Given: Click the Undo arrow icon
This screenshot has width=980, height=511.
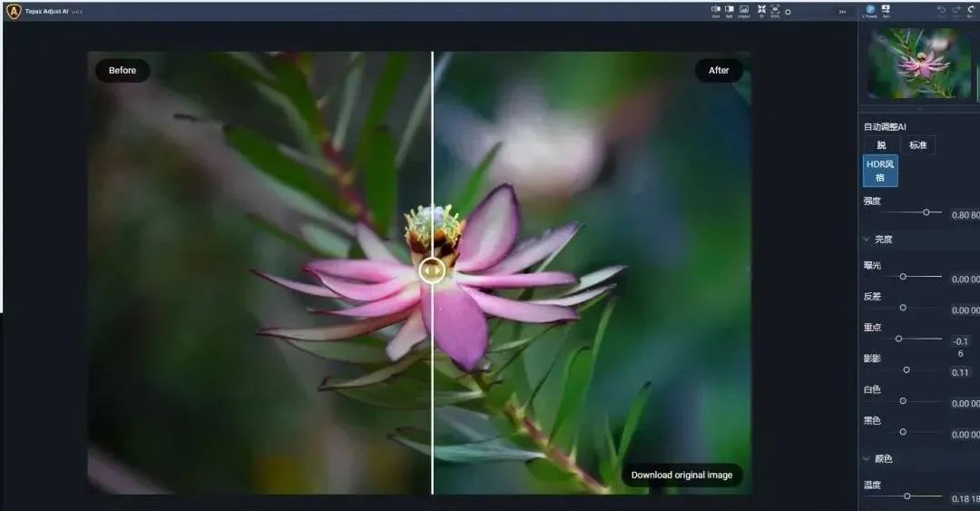Looking at the screenshot, I should click(941, 10).
